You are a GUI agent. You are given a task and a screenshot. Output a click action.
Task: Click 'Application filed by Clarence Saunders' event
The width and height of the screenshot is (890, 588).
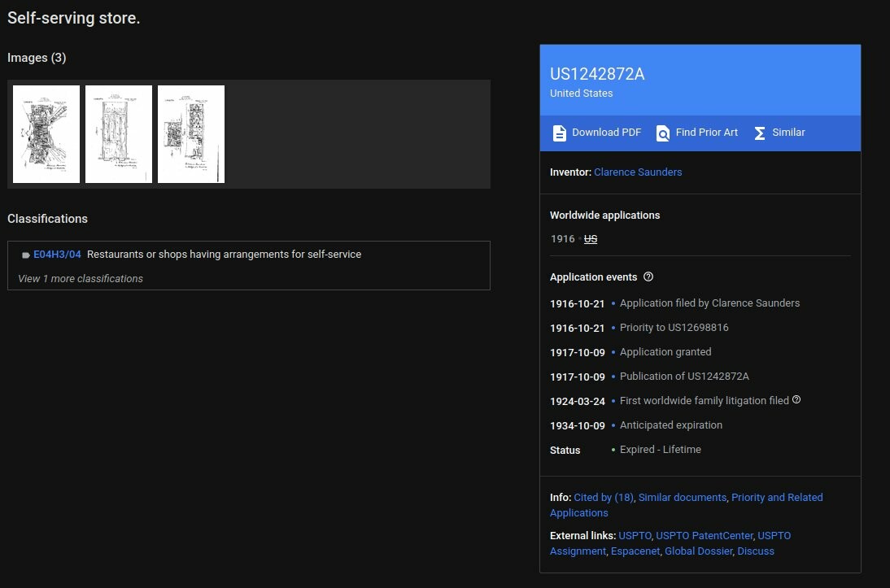click(709, 303)
